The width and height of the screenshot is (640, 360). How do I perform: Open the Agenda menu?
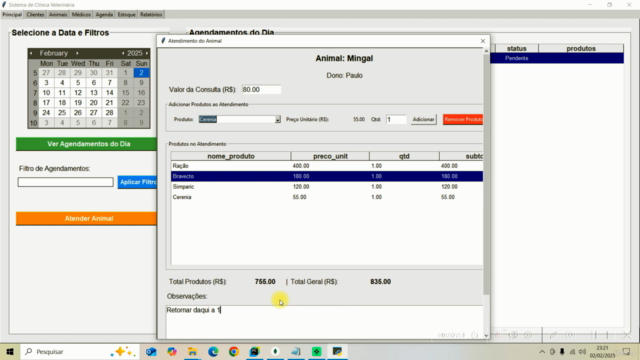point(104,15)
